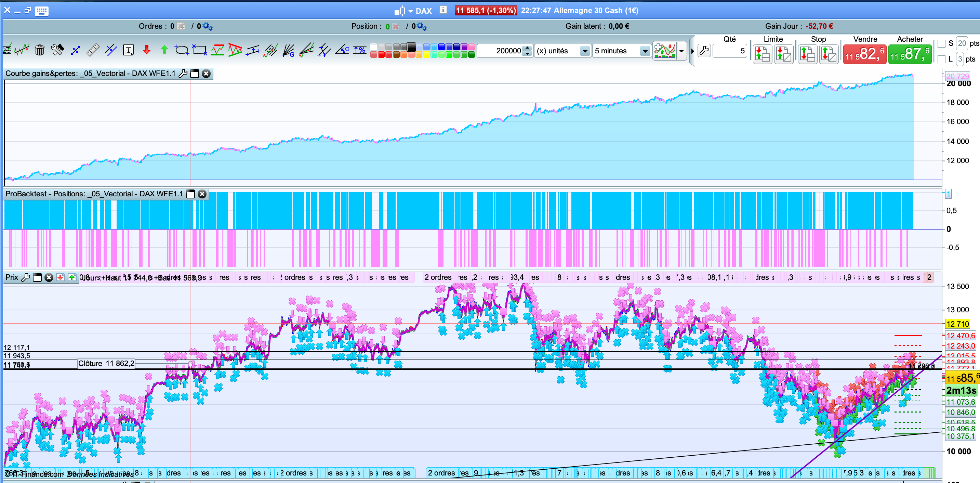
Task: Select the ellipse drawing tool
Action: (x=182, y=50)
